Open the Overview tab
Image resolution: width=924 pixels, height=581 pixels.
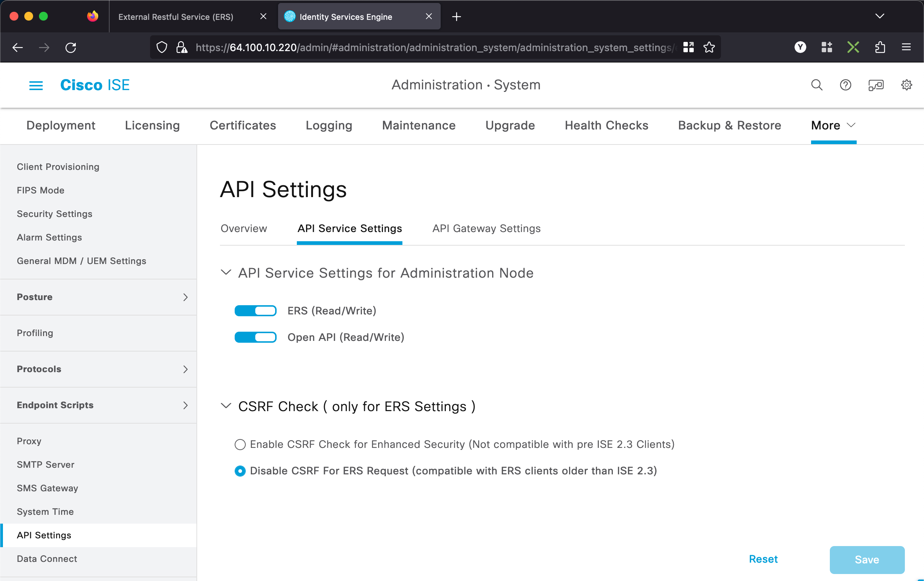click(244, 229)
